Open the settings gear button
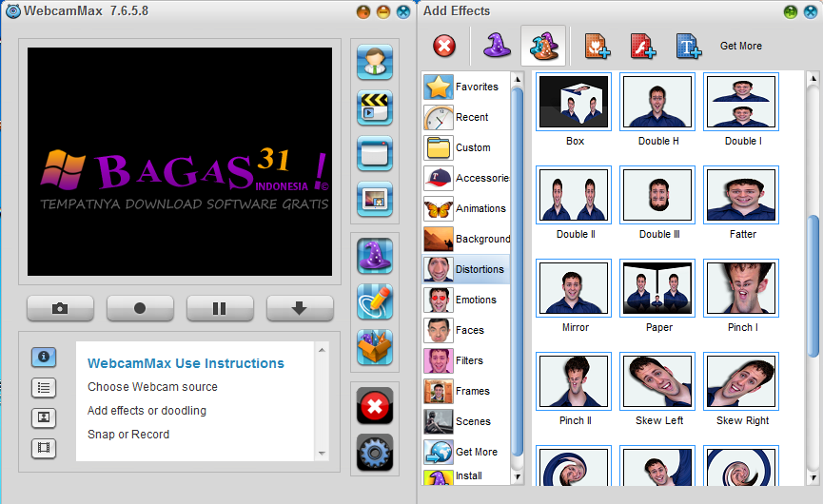The width and height of the screenshot is (823, 504). 375,452
